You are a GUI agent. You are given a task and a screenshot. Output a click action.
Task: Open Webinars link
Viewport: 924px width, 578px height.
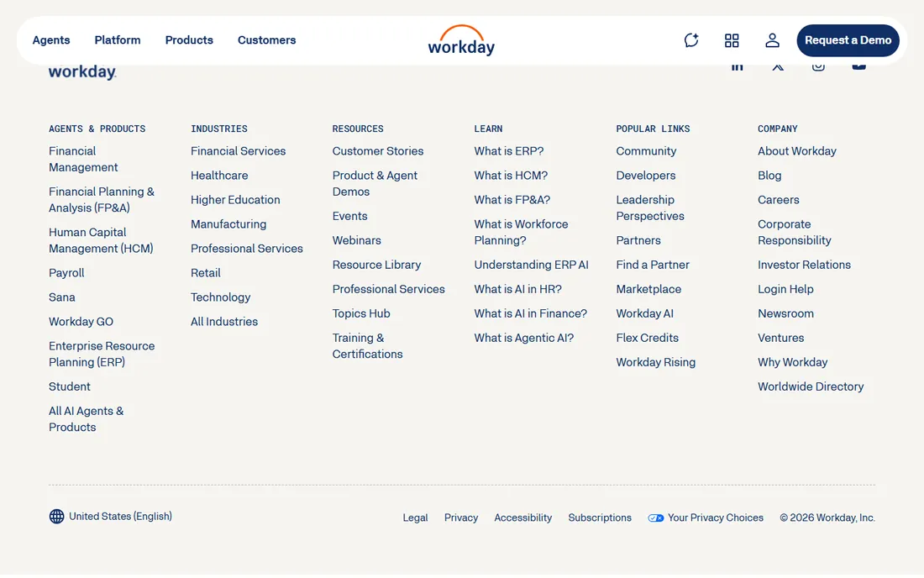tap(356, 240)
